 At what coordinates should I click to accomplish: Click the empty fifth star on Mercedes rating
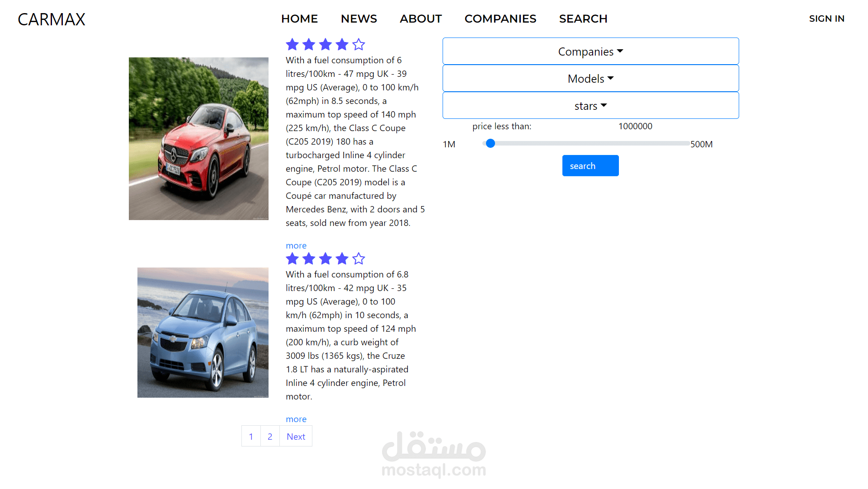click(x=359, y=44)
